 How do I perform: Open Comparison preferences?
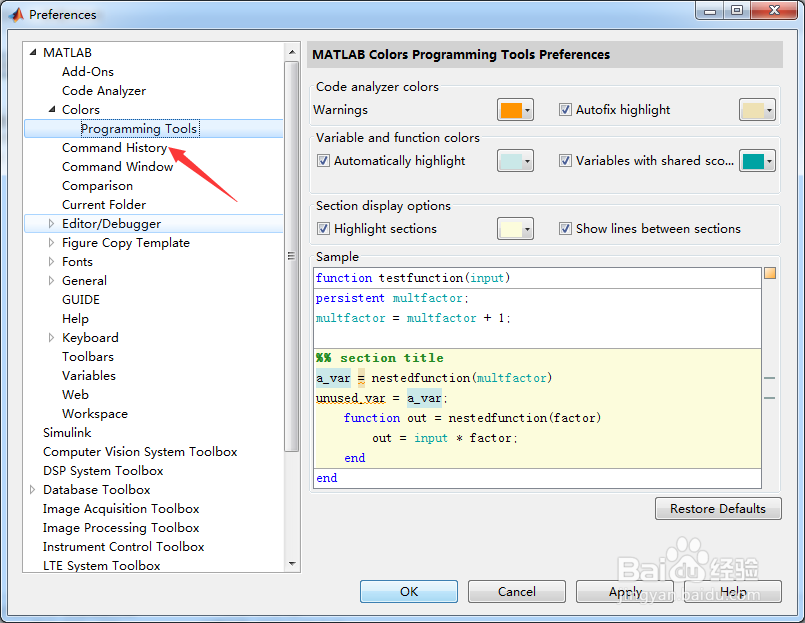click(98, 185)
